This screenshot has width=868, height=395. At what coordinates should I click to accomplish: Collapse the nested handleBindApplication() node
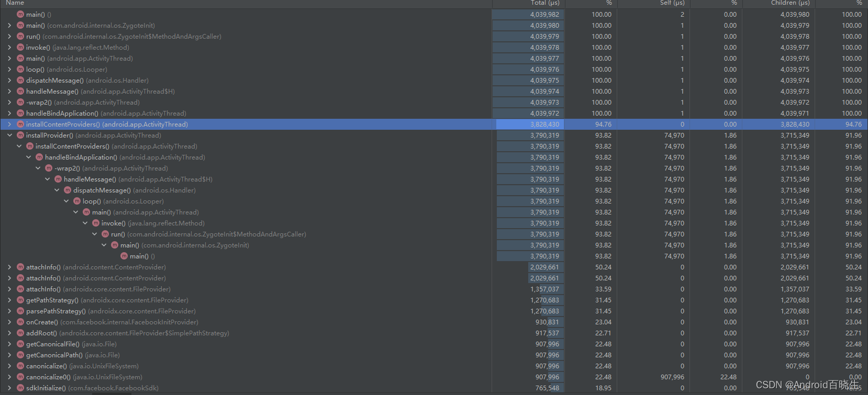(28, 157)
